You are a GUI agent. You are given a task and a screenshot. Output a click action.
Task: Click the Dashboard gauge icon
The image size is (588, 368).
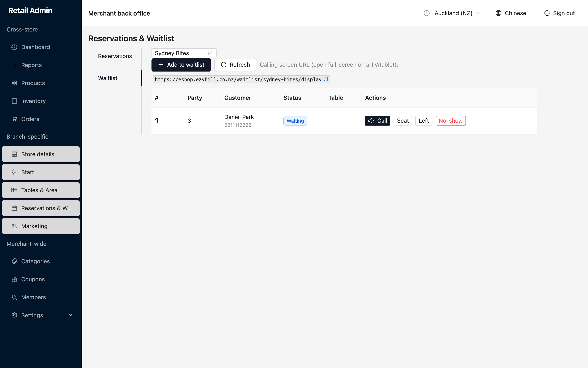pyautogui.click(x=14, y=47)
